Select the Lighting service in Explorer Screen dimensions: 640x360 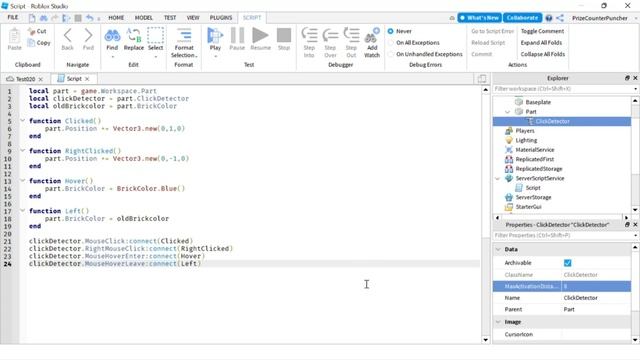tap(526, 140)
